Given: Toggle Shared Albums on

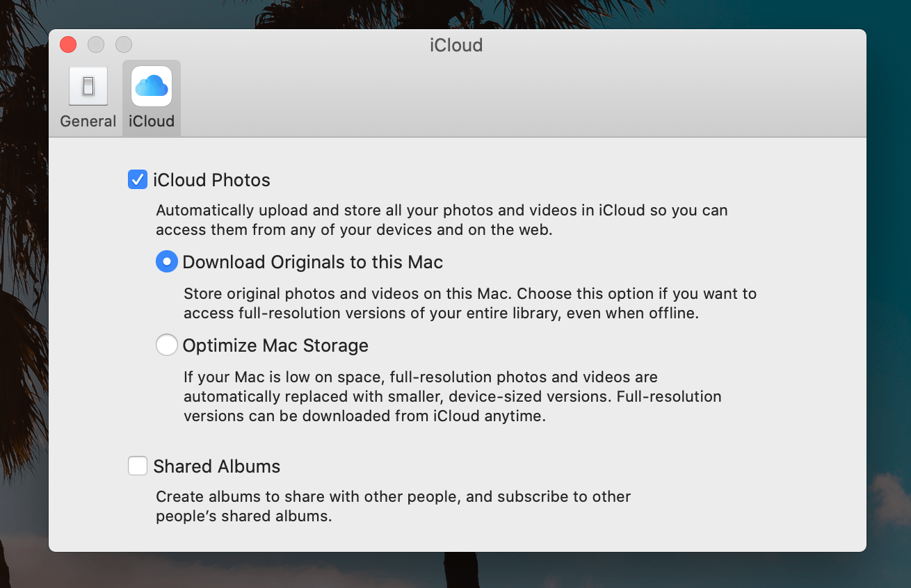Looking at the screenshot, I should click(x=137, y=466).
